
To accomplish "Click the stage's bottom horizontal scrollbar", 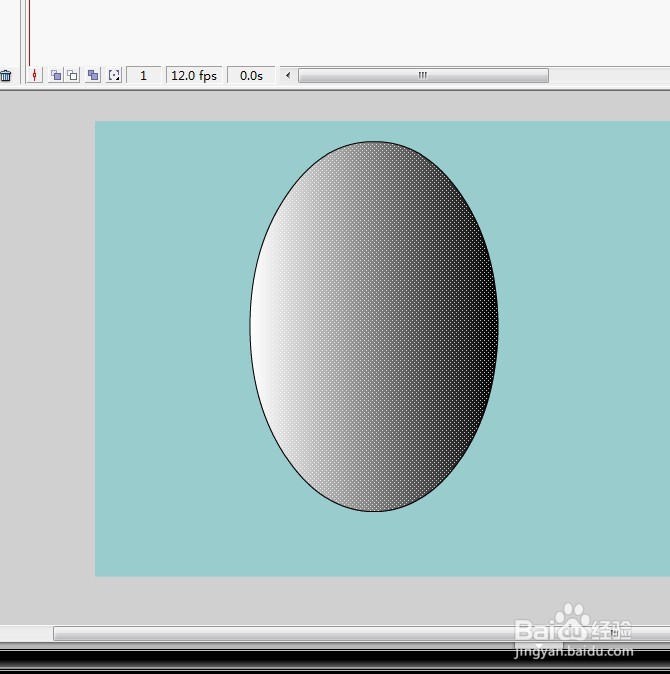I will 361,633.
